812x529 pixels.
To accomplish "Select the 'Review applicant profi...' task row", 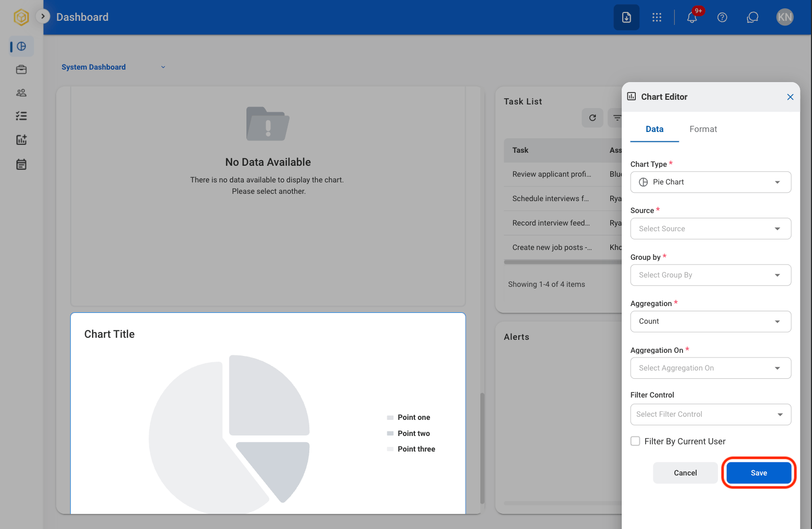I will (x=563, y=175).
